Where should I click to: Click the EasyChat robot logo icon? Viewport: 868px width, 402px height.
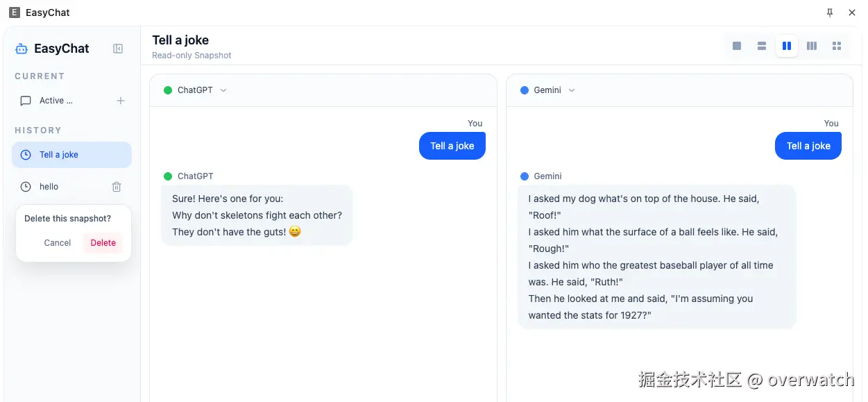22,49
